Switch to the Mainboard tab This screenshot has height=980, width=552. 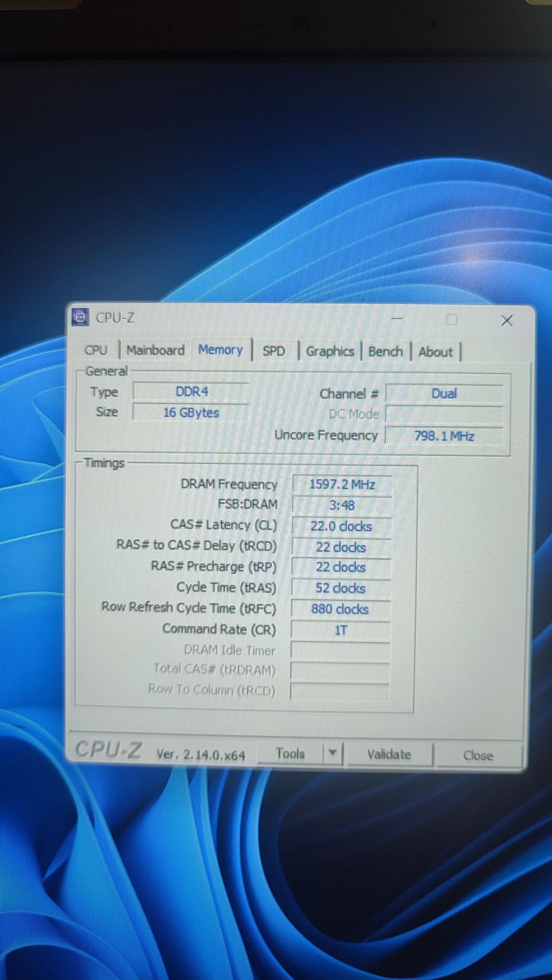click(x=155, y=350)
